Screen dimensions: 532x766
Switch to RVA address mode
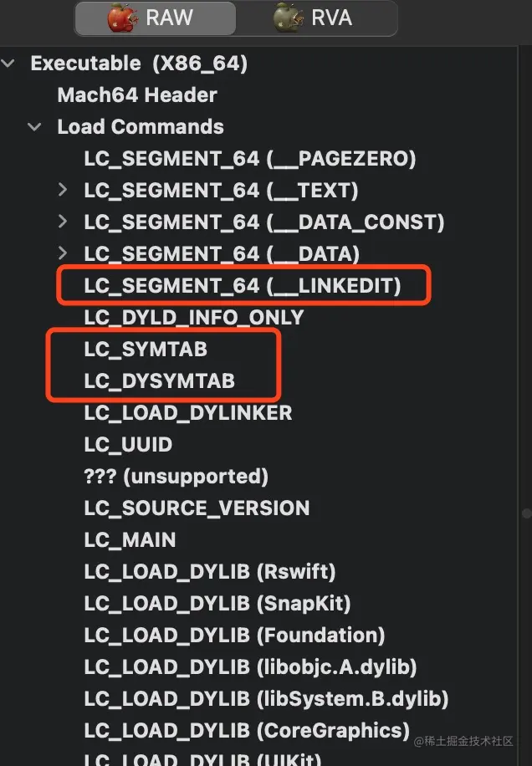(314, 18)
